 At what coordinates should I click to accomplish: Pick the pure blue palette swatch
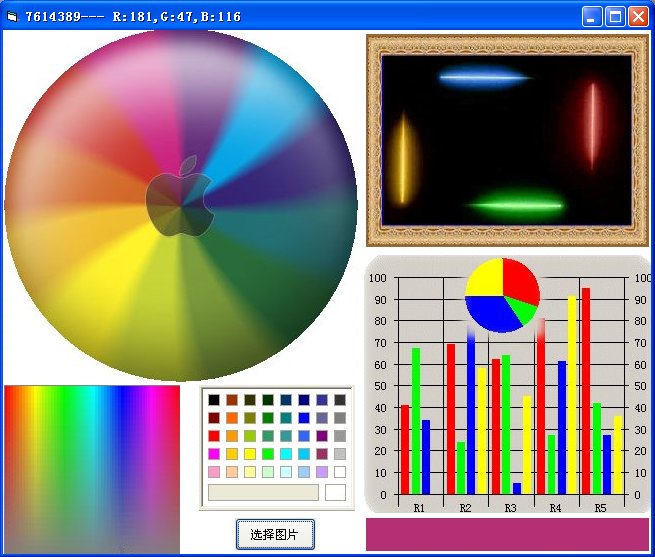[x=304, y=418]
